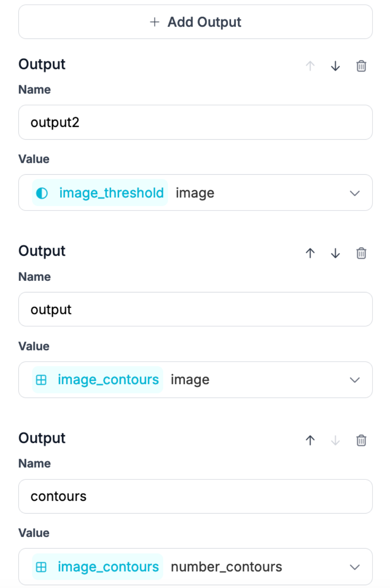This screenshot has height=588, width=390.
Task: Click the plus icon in Add Output
Action: pyautogui.click(x=154, y=22)
